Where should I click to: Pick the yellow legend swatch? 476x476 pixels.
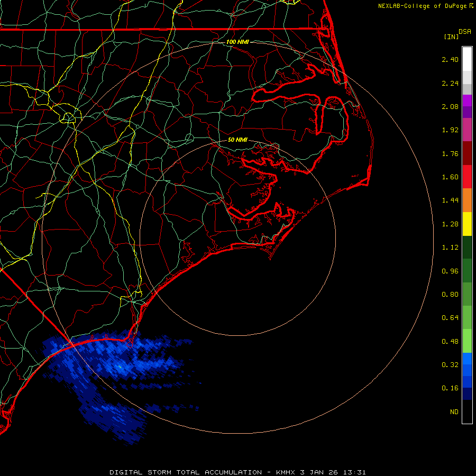coord(467,224)
